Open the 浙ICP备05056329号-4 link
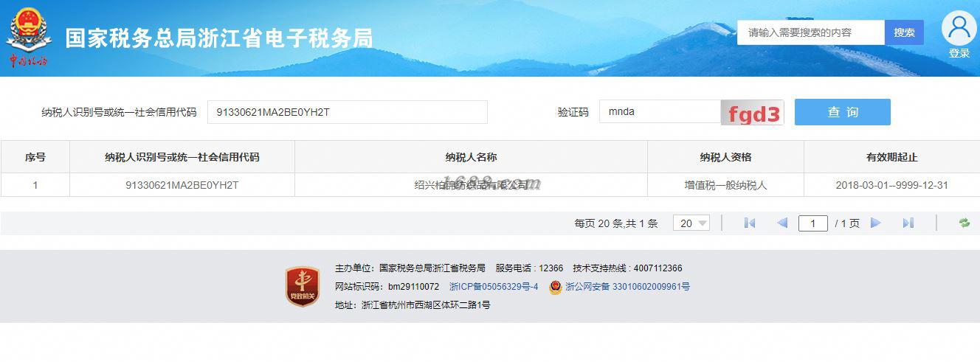Image resolution: width=980 pixels, height=362 pixels. 494,287
